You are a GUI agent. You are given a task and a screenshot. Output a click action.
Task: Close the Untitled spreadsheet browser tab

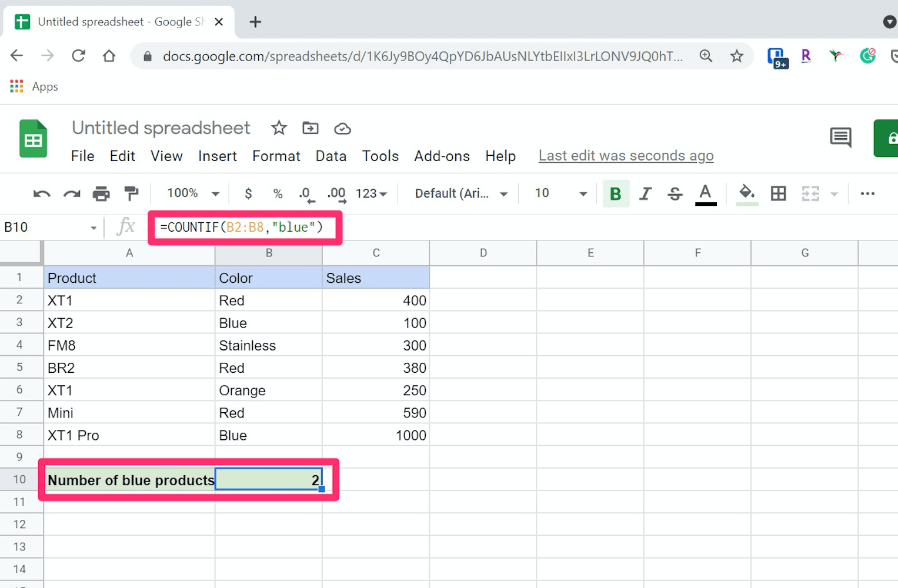[219, 22]
